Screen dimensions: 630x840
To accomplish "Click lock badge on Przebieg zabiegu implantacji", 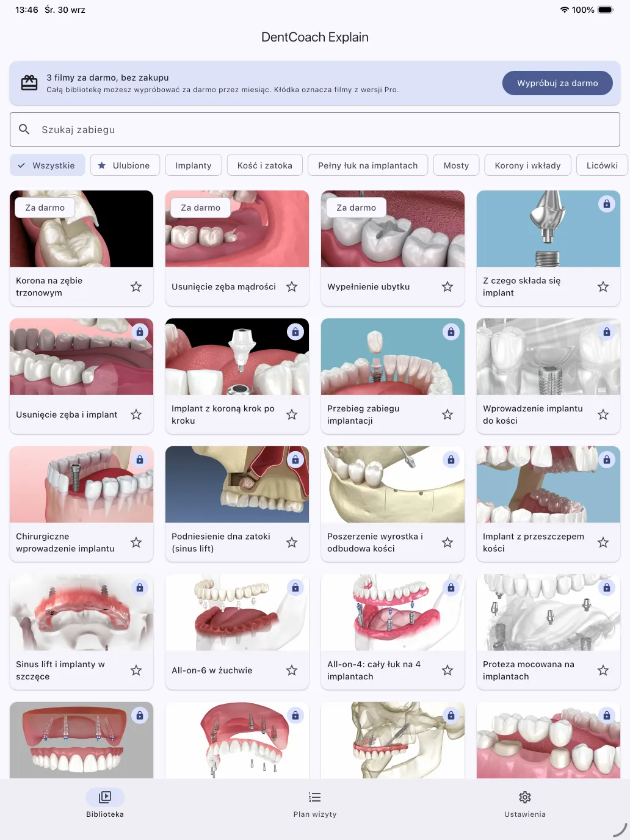I will tap(451, 331).
